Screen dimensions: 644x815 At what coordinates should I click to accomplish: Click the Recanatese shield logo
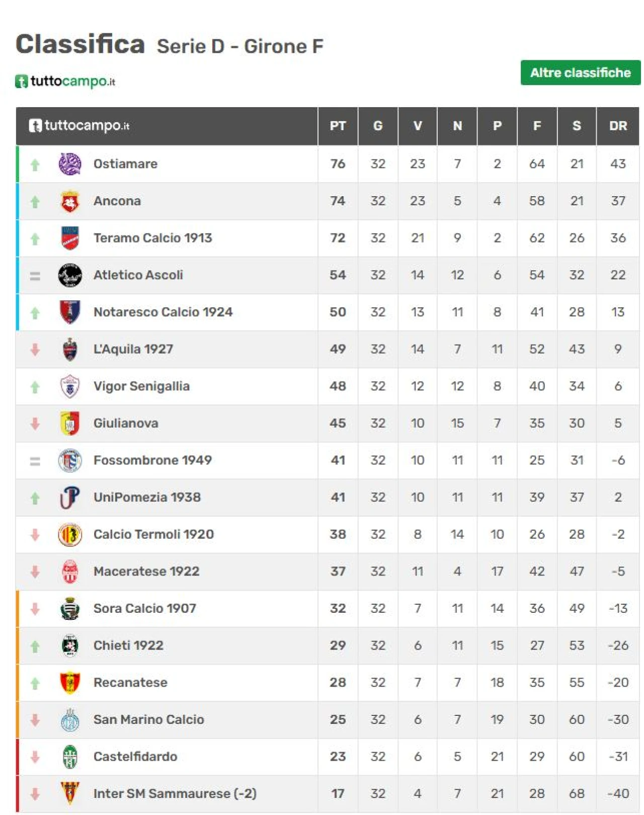[x=70, y=683]
